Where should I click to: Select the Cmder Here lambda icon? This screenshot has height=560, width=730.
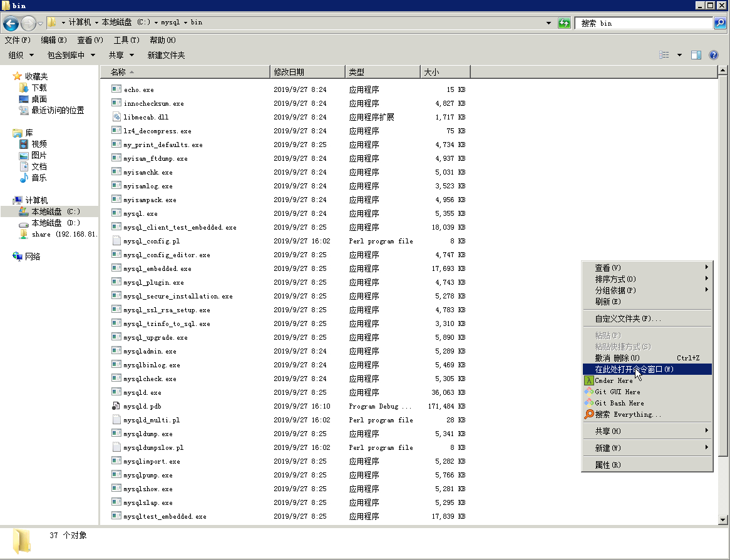click(589, 380)
